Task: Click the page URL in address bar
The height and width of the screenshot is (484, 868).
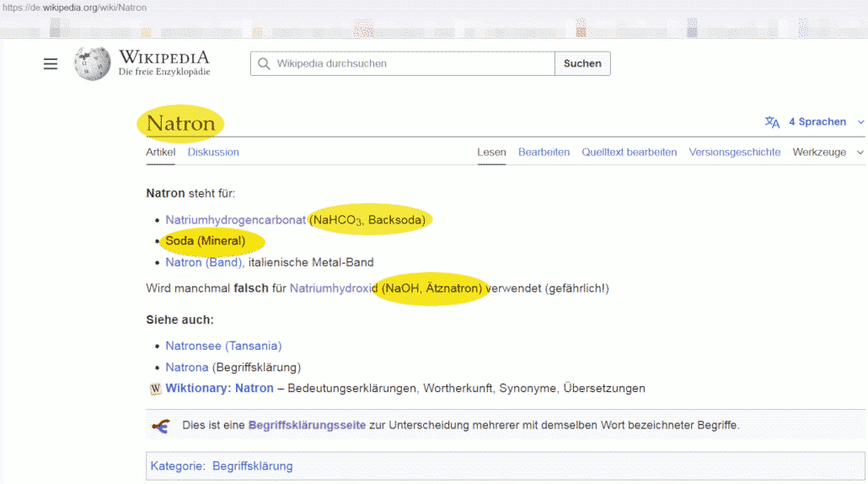Action: point(75,8)
